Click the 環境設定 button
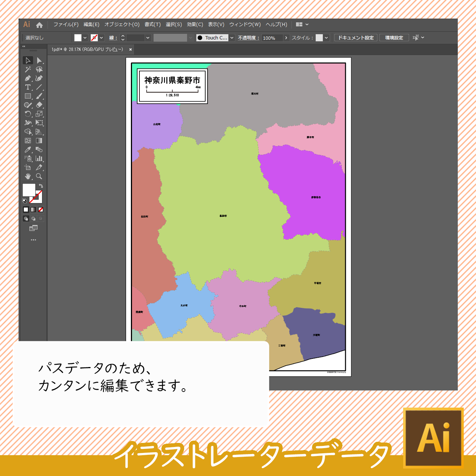 394,38
